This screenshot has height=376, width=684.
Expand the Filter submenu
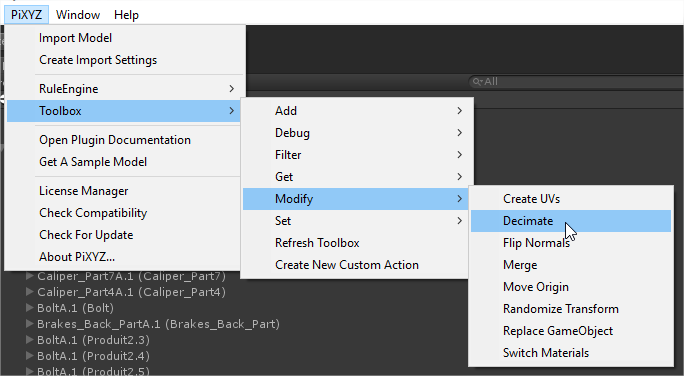[x=356, y=155]
